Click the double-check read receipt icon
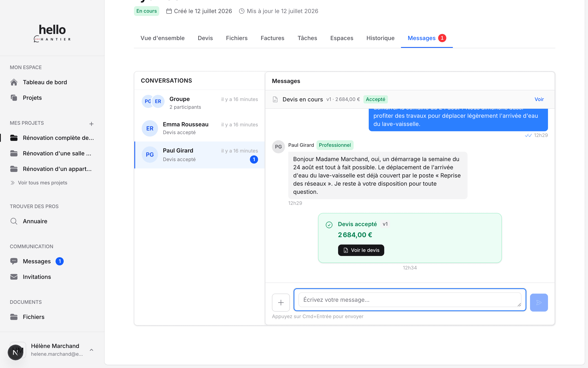 pyautogui.click(x=528, y=135)
